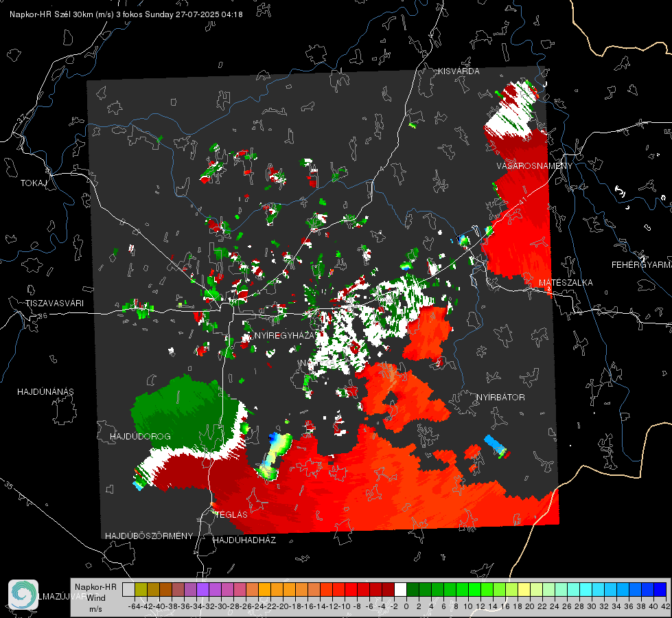
Task: Click the dark green swatch above 0
Action: (413, 589)
